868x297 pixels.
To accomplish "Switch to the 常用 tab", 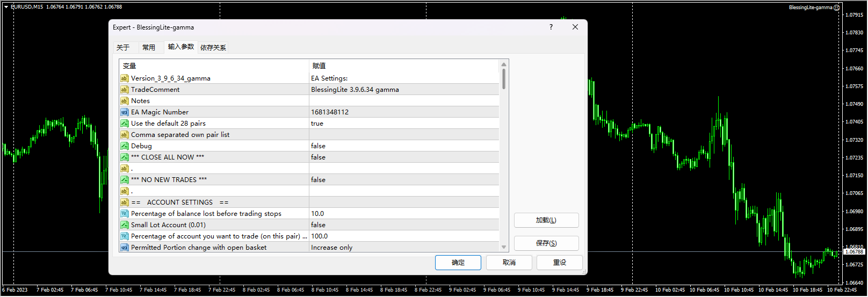I will click(x=149, y=48).
